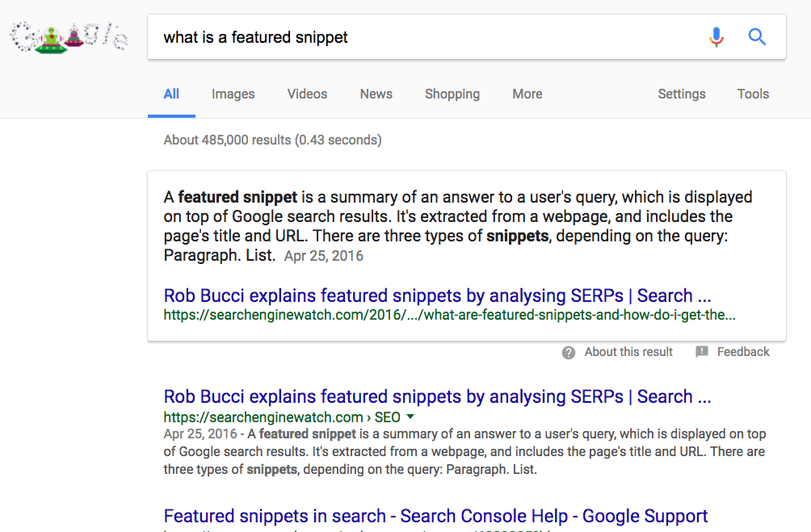Select the All search tab
This screenshot has width=811, height=532.
point(171,94)
